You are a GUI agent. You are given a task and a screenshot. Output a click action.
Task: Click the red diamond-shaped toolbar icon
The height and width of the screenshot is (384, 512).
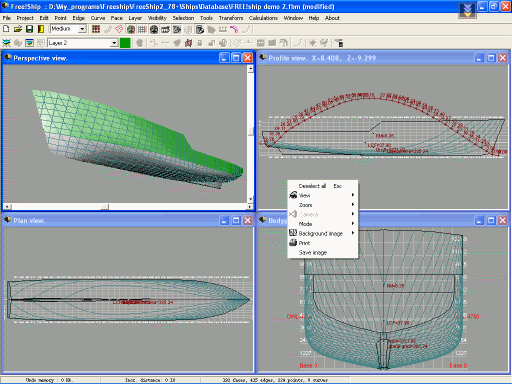tap(119, 29)
